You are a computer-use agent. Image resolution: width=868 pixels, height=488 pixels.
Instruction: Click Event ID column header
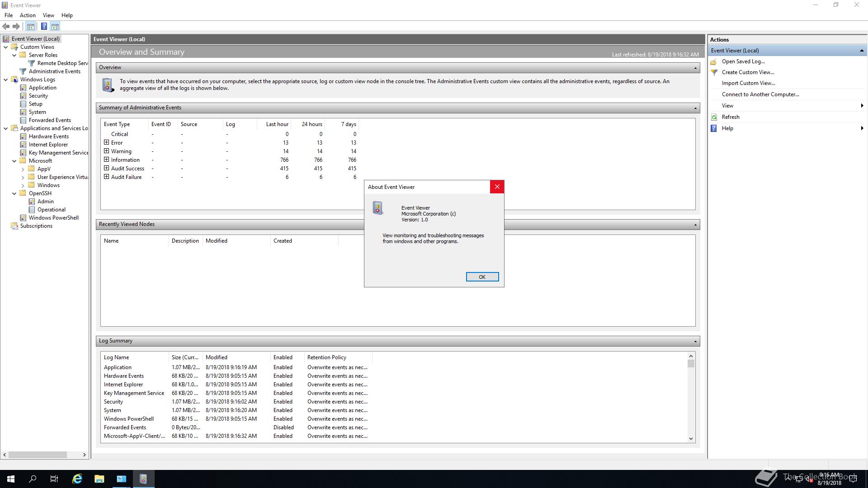162,124
